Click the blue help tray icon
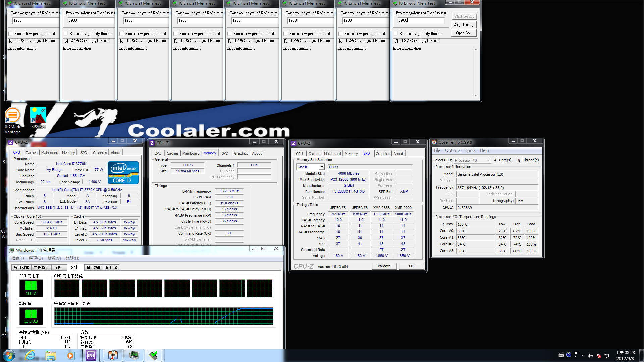The height and width of the screenshot is (362, 644). pyautogui.click(x=569, y=355)
